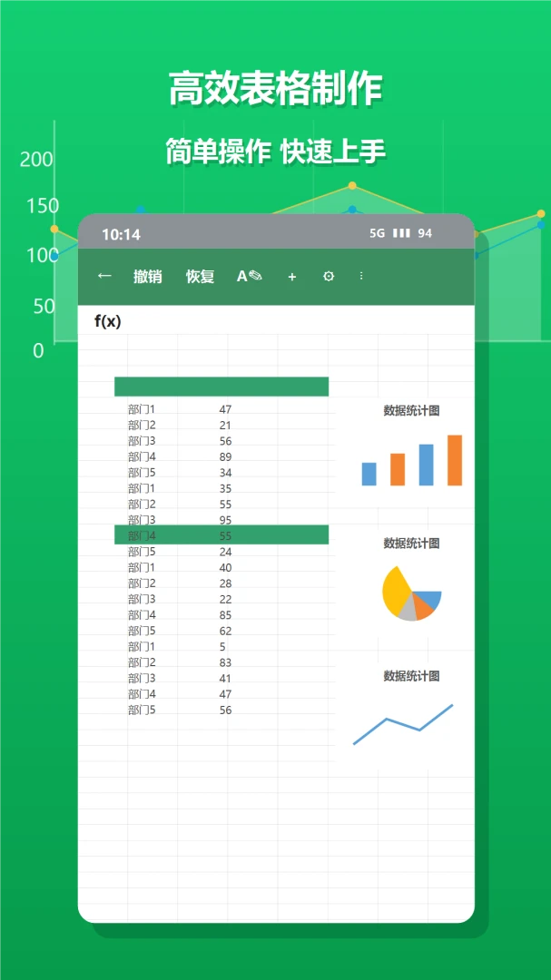Select the 部门1 cell next to 5
551x980 pixels.
point(142,648)
